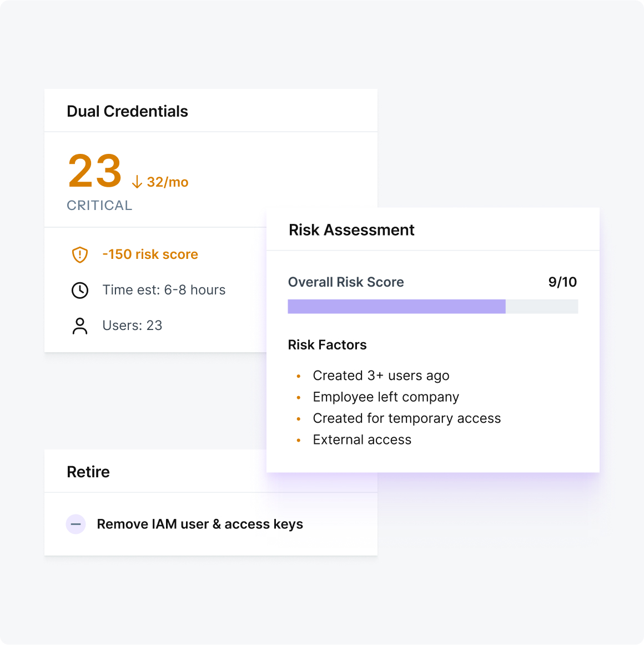This screenshot has width=644, height=645.
Task: Click the Overall Risk Score progress bar
Action: (x=432, y=307)
